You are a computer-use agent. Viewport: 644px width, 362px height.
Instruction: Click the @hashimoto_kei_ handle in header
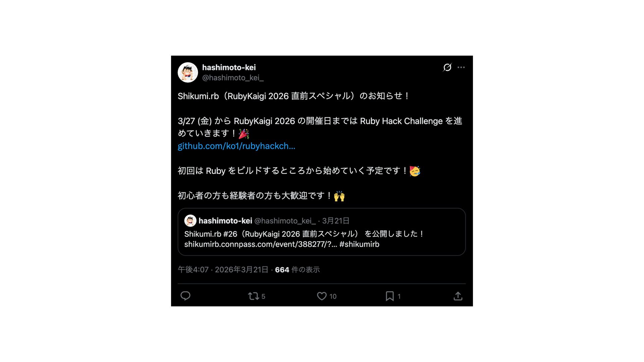[x=233, y=78]
